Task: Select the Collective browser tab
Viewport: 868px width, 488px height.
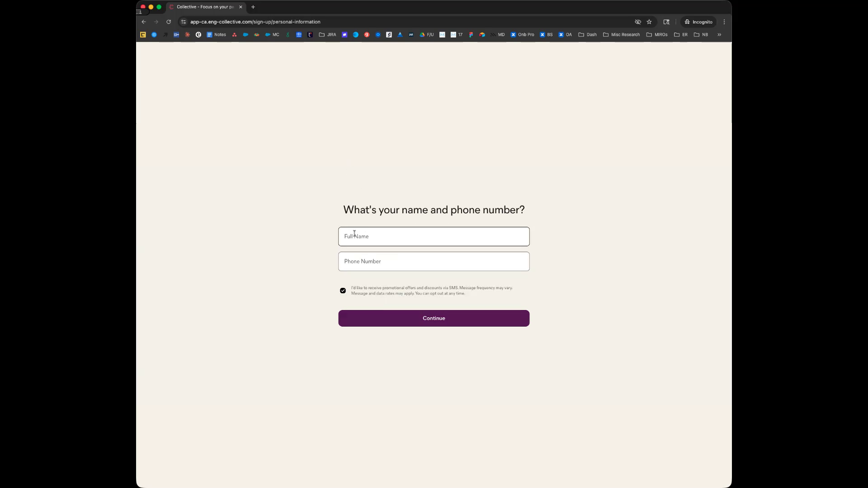Action: pos(203,7)
